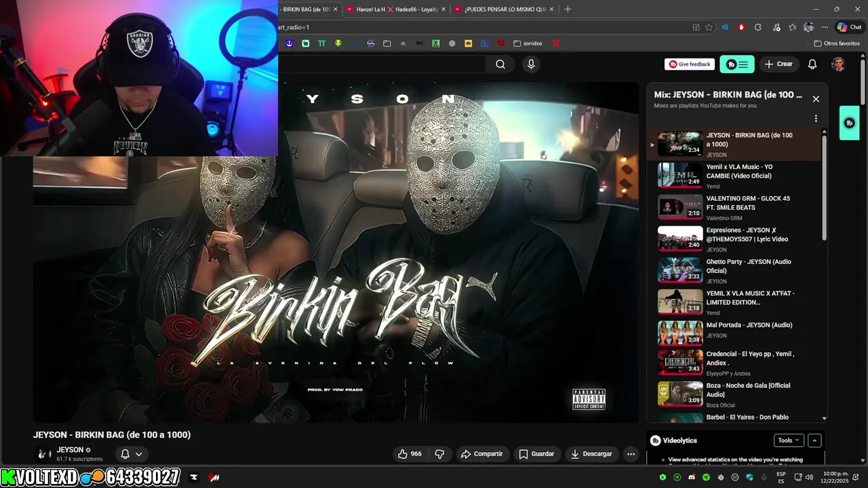The image size is (868, 488).
Task: Click the read aloud sound icon
Action: click(x=725, y=27)
